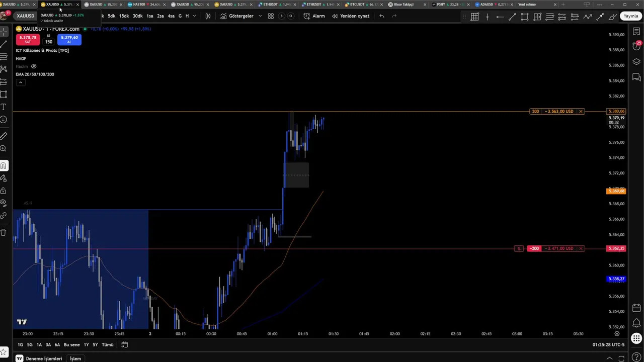Open the XAUUSD symbol search
644x362 pixels.
25,16
